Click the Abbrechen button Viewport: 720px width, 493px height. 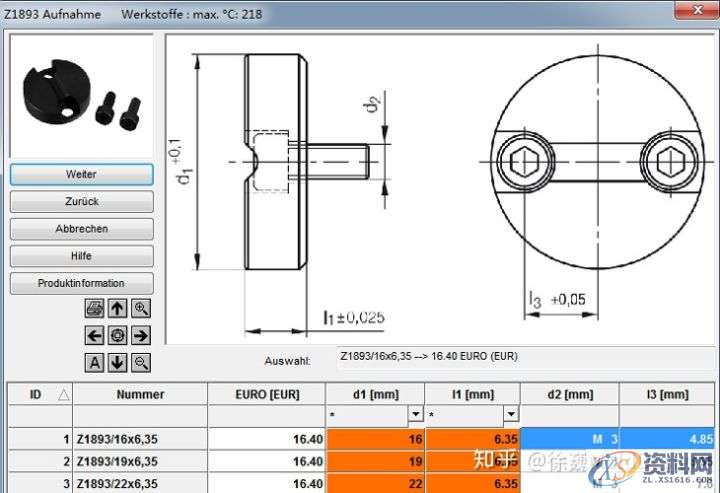pyautogui.click(x=81, y=229)
